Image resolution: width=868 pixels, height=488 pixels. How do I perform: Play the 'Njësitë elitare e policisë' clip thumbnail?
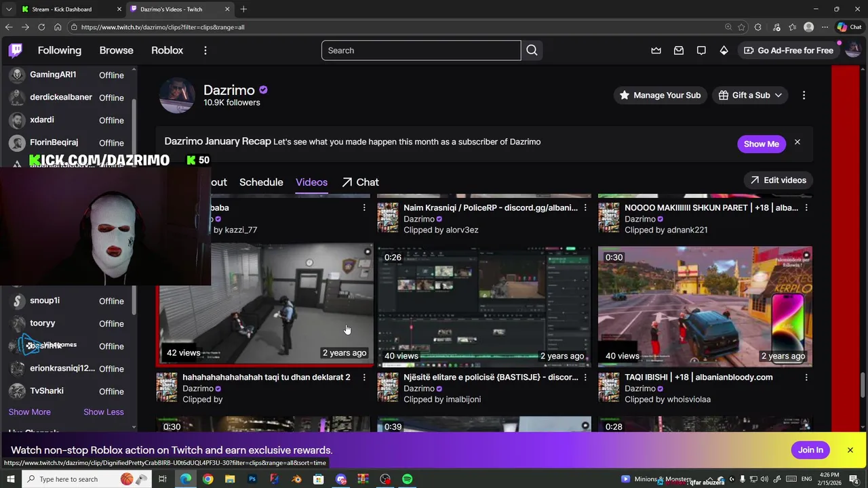484,306
